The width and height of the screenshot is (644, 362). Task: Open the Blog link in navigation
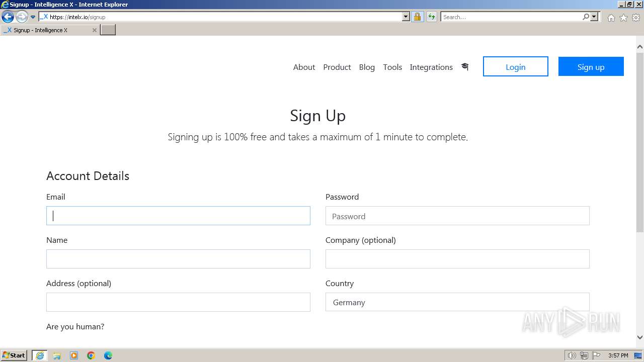tap(367, 67)
